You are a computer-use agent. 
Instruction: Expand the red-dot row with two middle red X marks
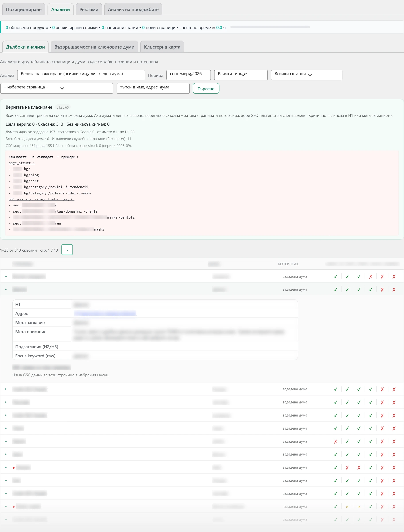(6, 467)
